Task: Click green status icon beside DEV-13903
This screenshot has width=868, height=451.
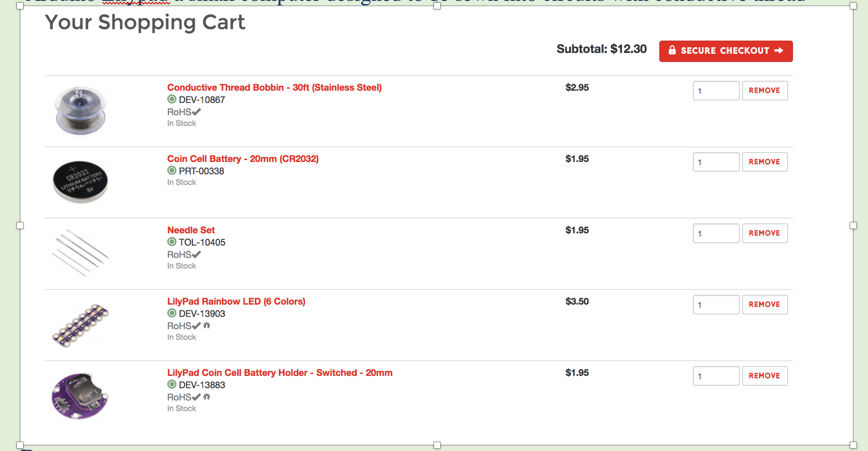Action: 172,313
